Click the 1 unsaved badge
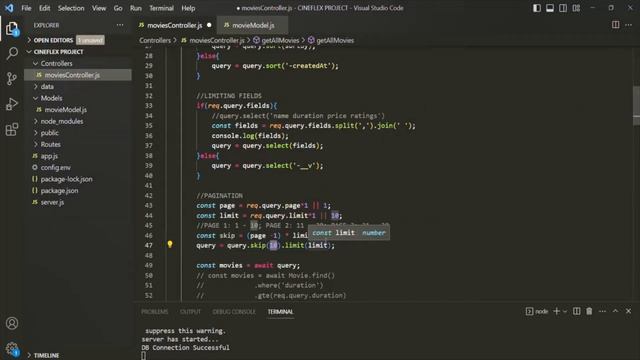This screenshot has width=640, height=360. (x=90, y=40)
